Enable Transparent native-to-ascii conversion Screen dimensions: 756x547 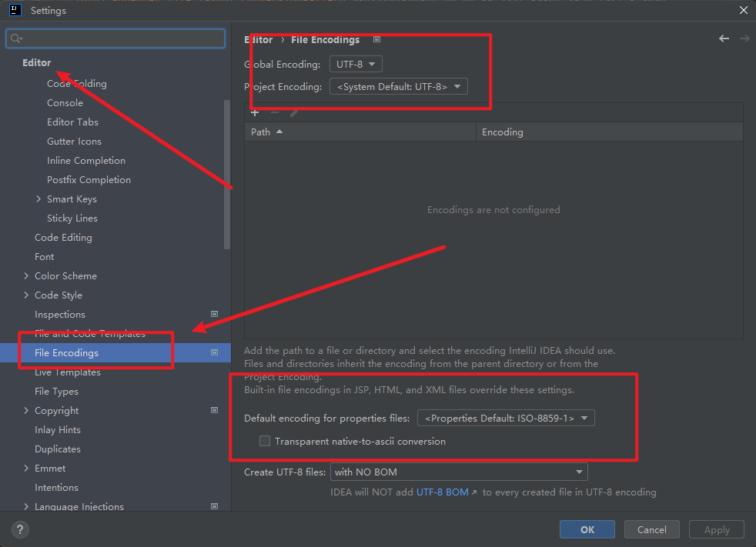[x=265, y=441]
